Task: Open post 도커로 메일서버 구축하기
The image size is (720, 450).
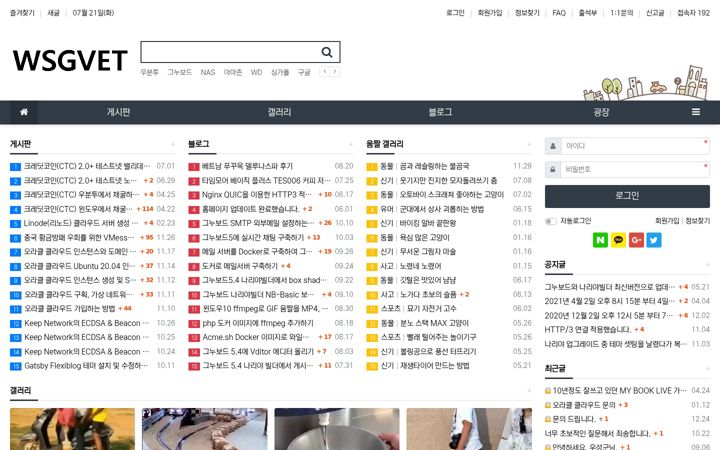Action: pyautogui.click(x=240, y=266)
